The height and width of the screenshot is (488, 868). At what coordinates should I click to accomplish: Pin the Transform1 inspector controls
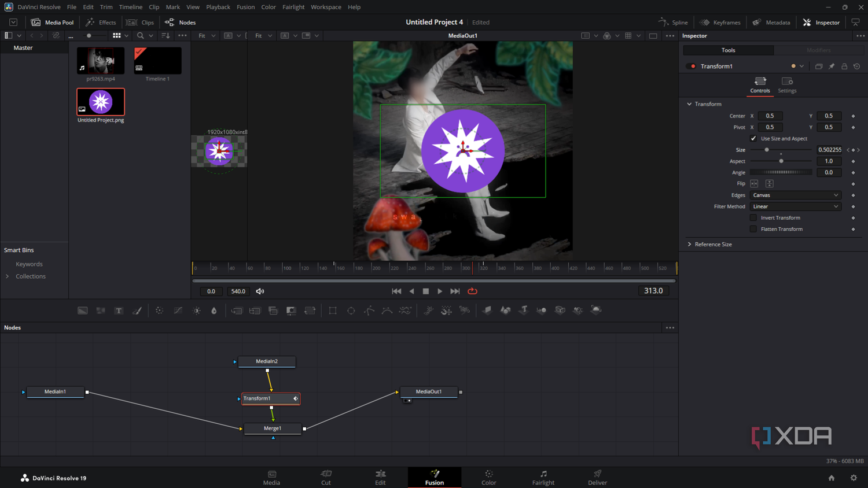[x=832, y=66]
